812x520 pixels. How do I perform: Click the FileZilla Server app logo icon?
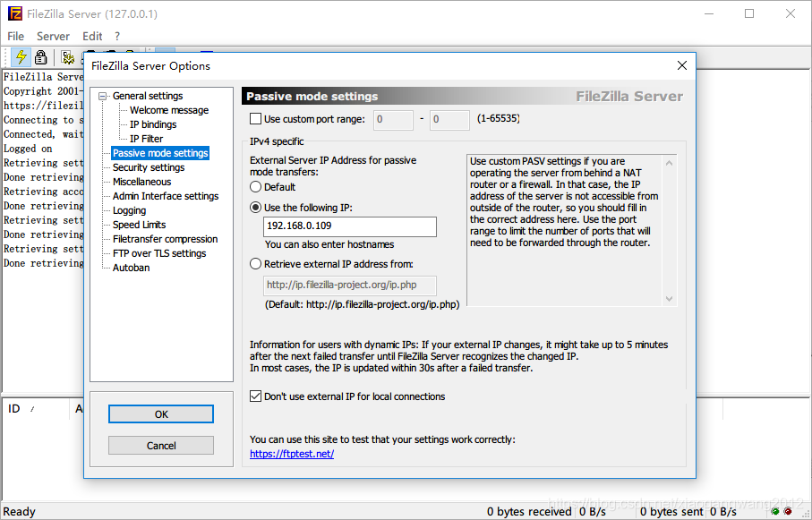click(15, 13)
